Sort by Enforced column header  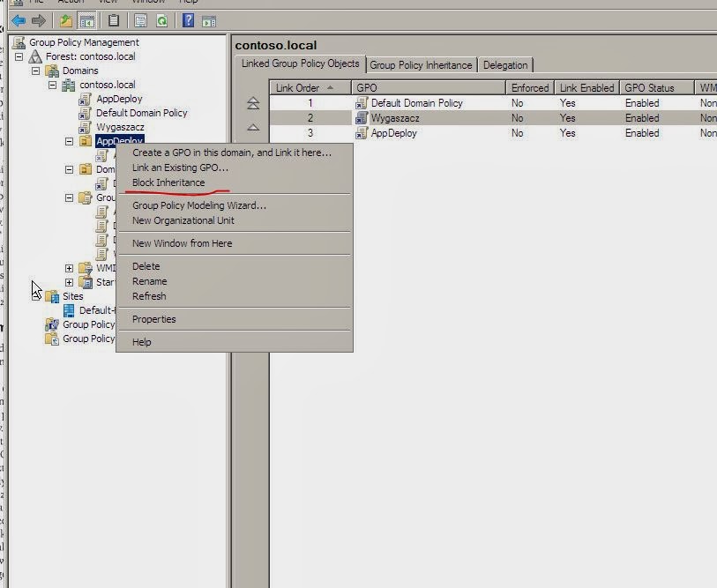coord(530,88)
